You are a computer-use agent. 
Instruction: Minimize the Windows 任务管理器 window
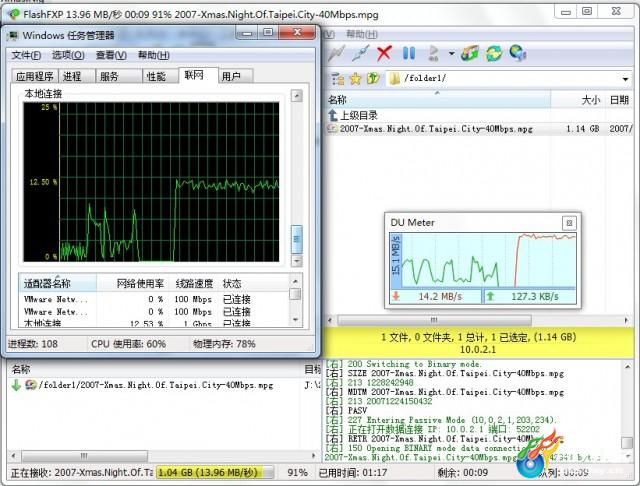tap(246, 33)
